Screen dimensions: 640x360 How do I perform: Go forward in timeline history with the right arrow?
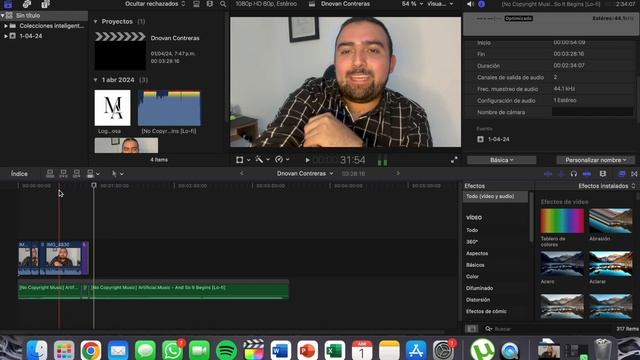click(x=398, y=173)
